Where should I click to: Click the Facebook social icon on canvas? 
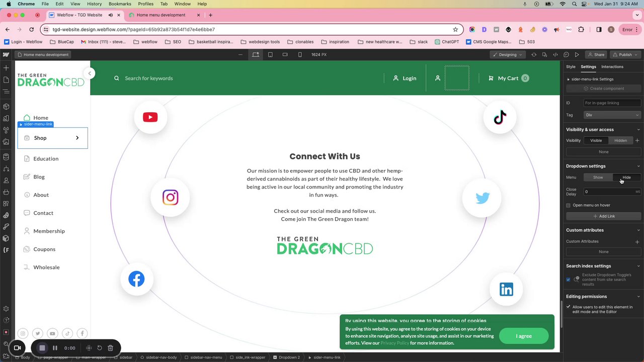[136, 279]
